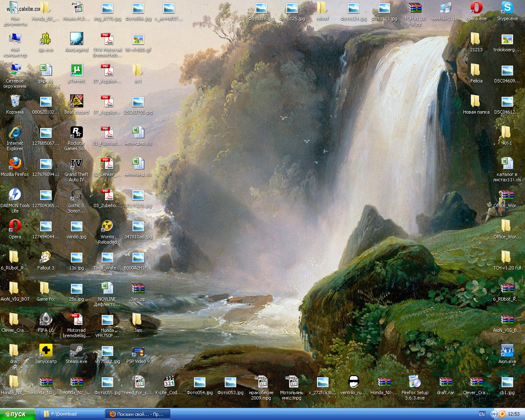This screenshot has width=525, height=420.
Task: Open the Корзина recycle bin
Action: (15, 102)
